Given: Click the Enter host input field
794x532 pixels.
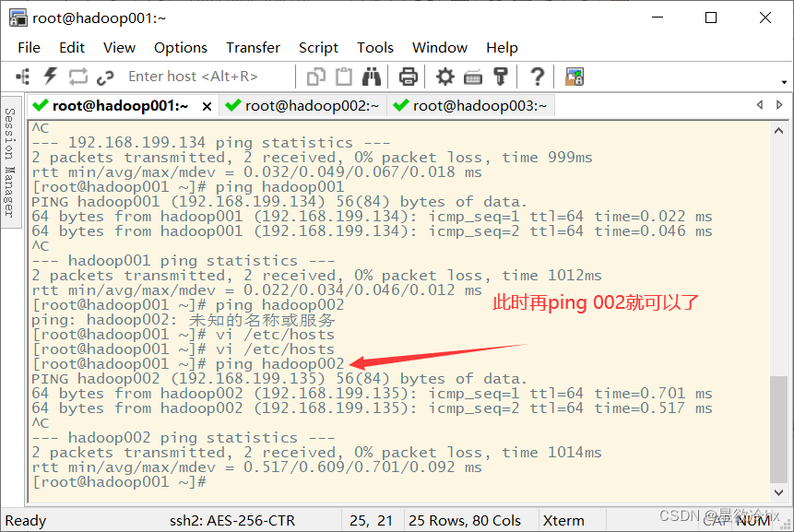Looking at the screenshot, I should 207,77.
